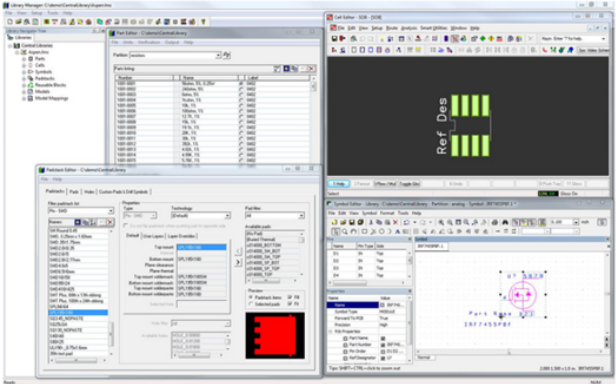Screen dimensions: 616x384
Task: Select the Padstack items radio button
Action: click(x=251, y=298)
